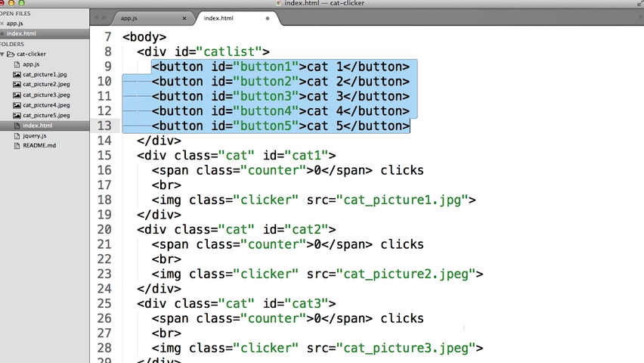Click "button4" id in line 12
This screenshot has width=644, height=363.
266,111
